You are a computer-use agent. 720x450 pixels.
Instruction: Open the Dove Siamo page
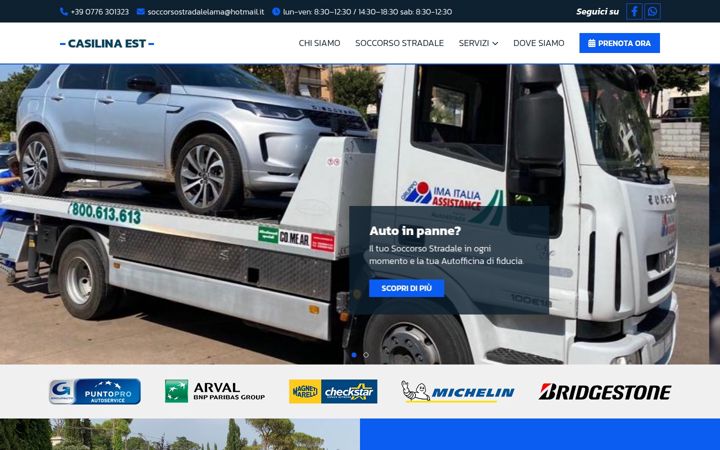[539, 43]
